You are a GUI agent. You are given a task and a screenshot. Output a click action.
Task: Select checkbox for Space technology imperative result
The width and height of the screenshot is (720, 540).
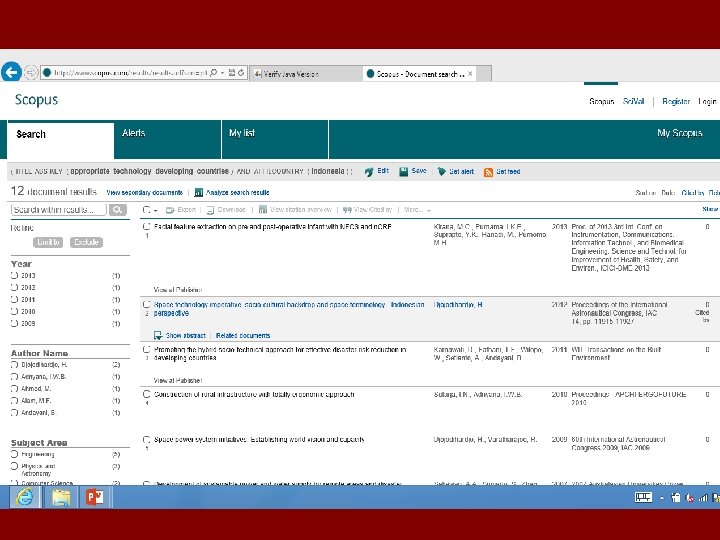tap(146, 304)
